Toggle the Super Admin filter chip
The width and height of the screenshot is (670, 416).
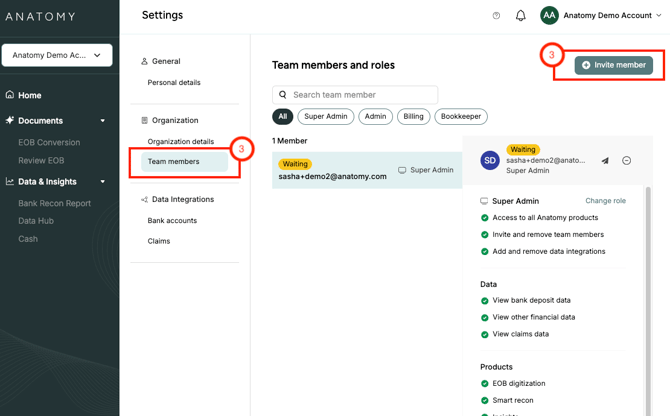click(x=326, y=116)
